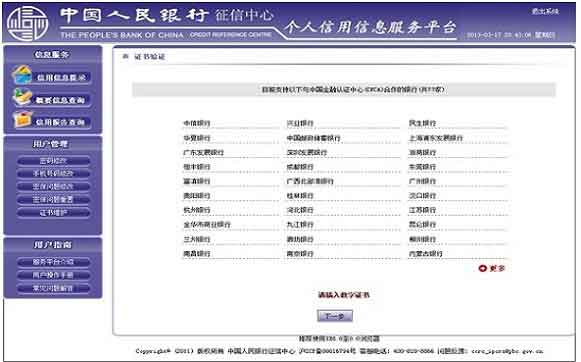Click the credit center email address in footer

(x=507, y=351)
